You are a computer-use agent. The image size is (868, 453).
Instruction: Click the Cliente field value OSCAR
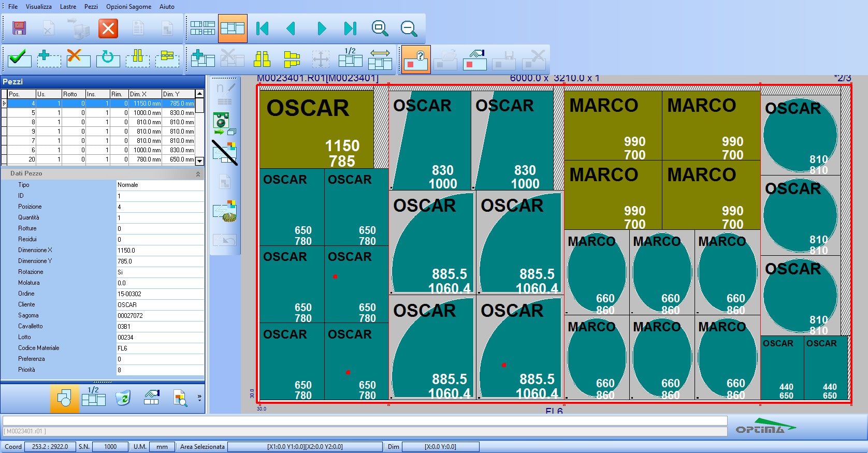tap(160, 305)
